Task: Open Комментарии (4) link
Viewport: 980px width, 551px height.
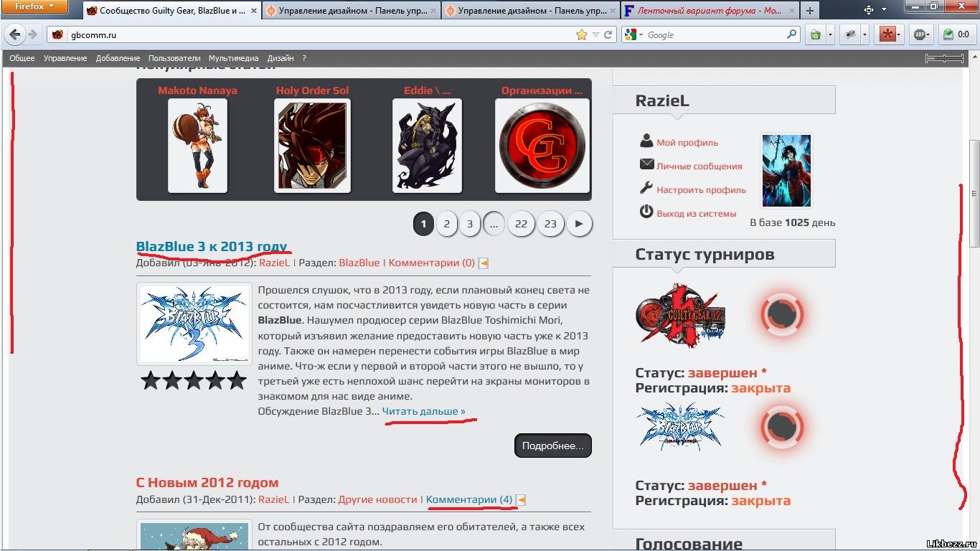Action: (469, 499)
